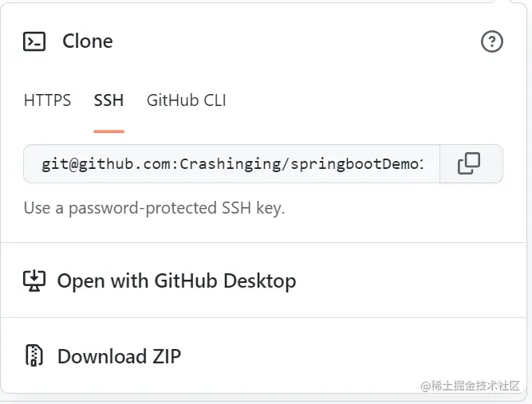Viewport: 532px width, 404px height.
Task: Open the clone help question mark
Action: tap(492, 41)
